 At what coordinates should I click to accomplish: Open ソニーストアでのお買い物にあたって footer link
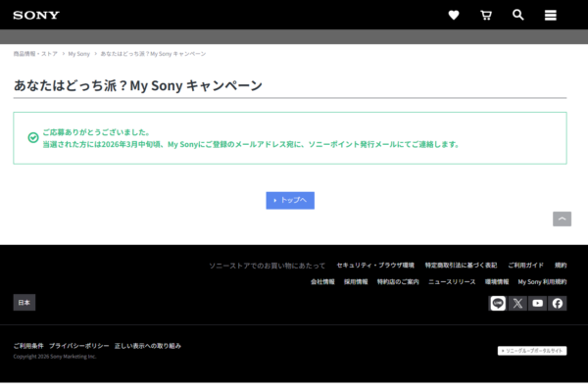[267, 266]
